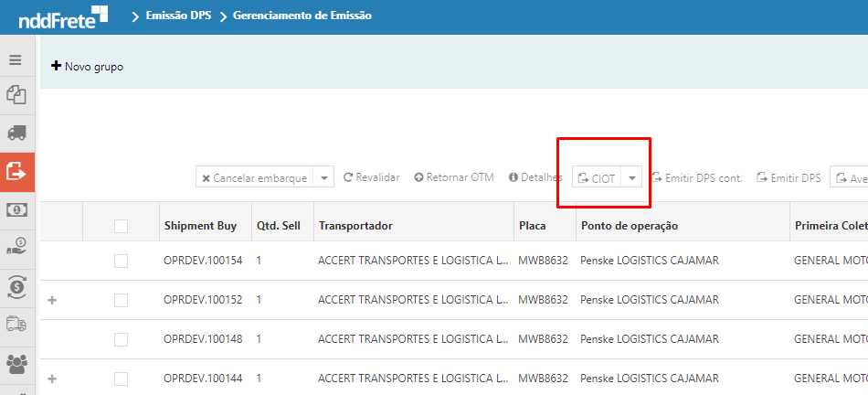Select the OPRDEV.100154 cell
Screen dimensions: 868x395
point(203,261)
